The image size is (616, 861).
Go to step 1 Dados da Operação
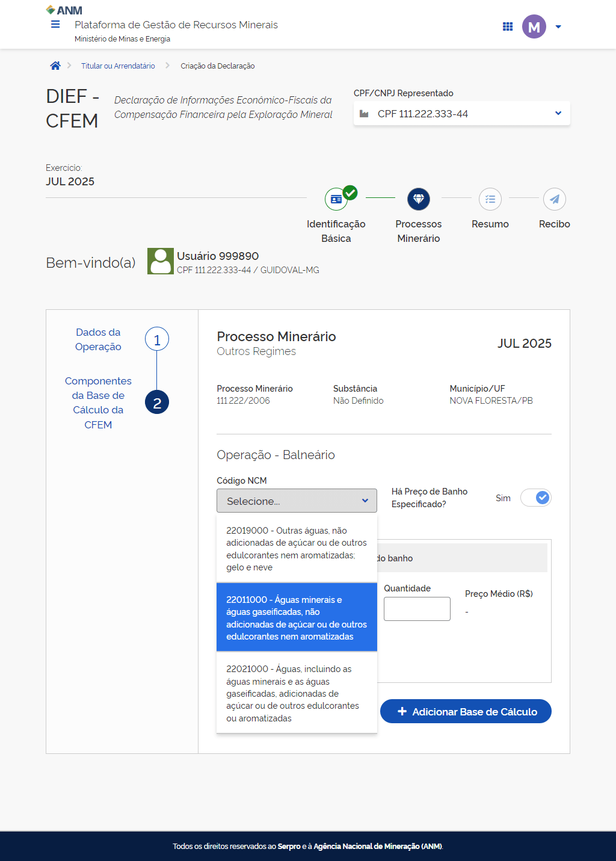pos(157,340)
